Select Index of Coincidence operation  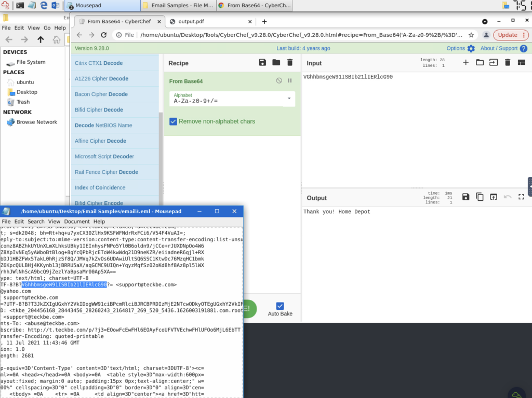coord(115,188)
